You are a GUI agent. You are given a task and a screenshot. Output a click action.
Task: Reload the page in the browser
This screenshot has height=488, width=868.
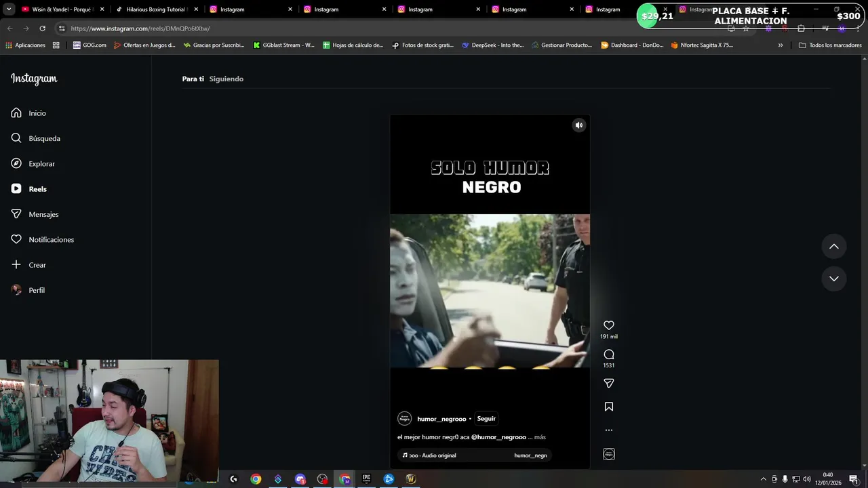tap(42, 28)
